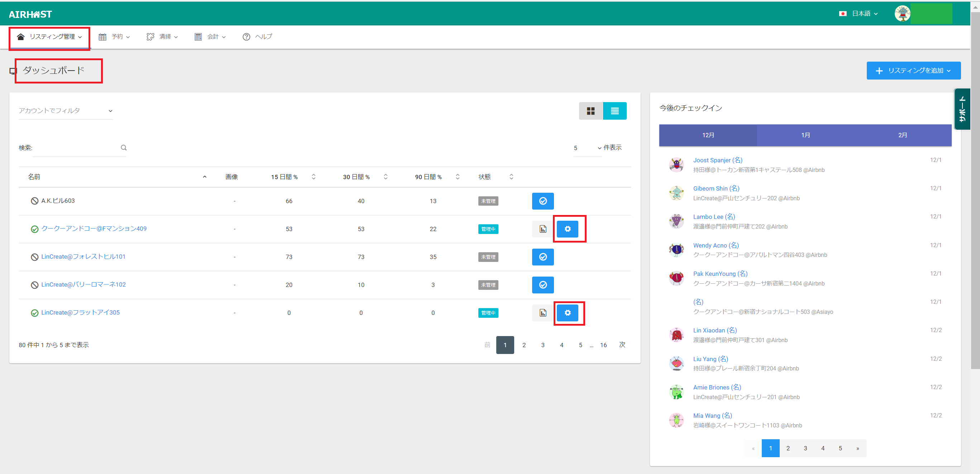The height and width of the screenshot is (474, 980).
Task: Enable management for LinCreate@フォレストヒル101 with check button
Action: (x=542, y=257)
